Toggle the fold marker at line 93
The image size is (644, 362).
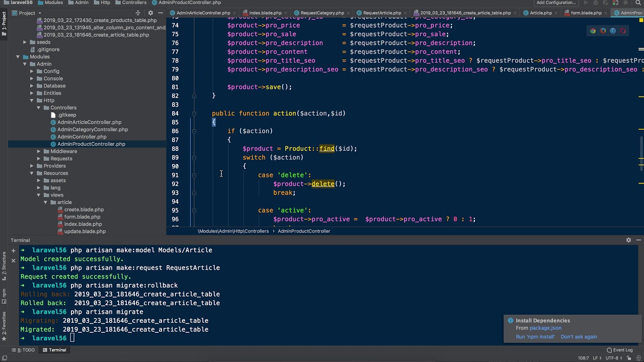[194, 193]
